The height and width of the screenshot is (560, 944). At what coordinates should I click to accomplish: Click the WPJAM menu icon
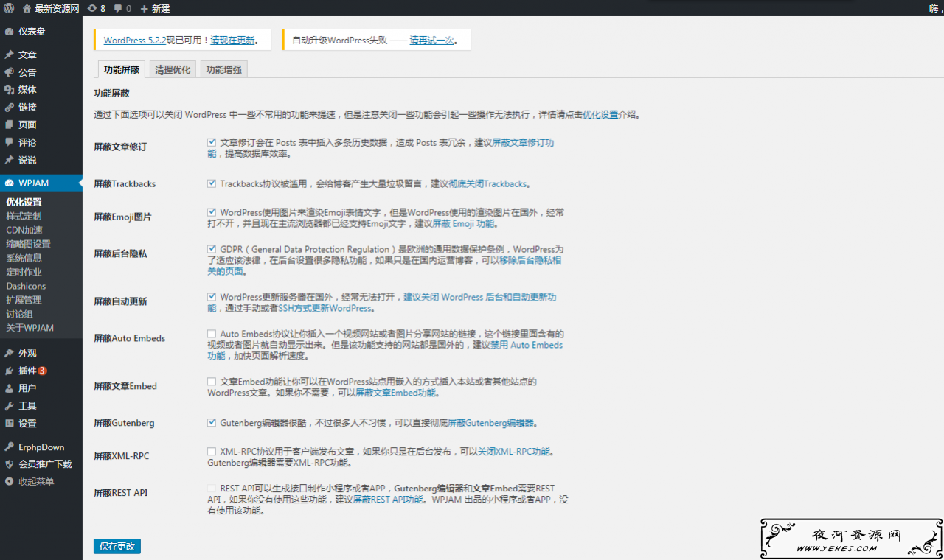pos(9,183)
